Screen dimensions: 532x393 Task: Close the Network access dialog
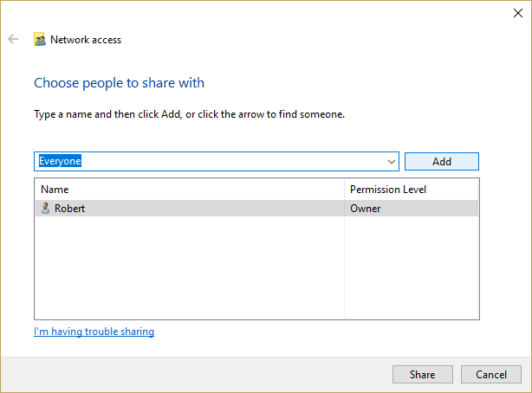[x=518, y=13]
